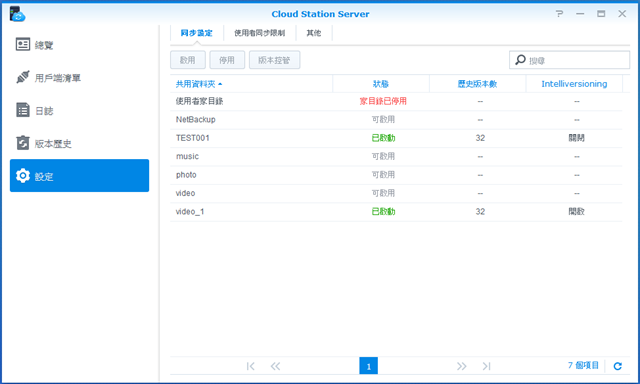
Task: Click the Cloud Station Server app icon
Action: 17,14
